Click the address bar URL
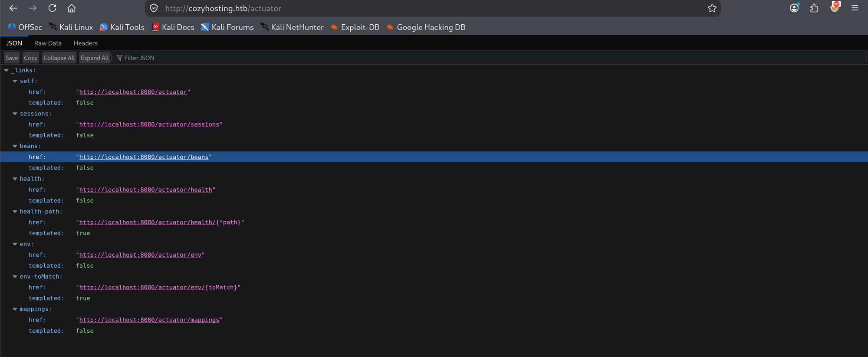Image resolution: width=868 pixels, height=357 pixels. click(x=223, y=8)
